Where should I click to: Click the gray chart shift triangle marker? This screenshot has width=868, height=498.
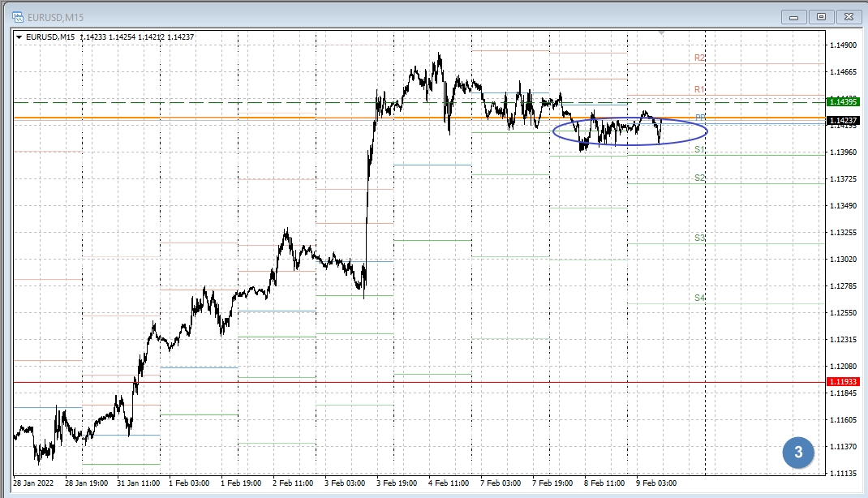pos(662,33)
